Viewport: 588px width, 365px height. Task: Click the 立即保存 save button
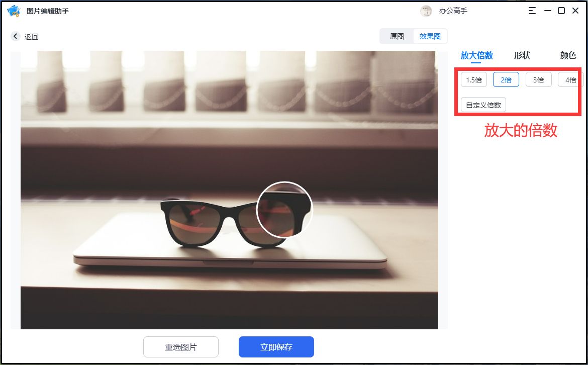(x=276, y=346)
